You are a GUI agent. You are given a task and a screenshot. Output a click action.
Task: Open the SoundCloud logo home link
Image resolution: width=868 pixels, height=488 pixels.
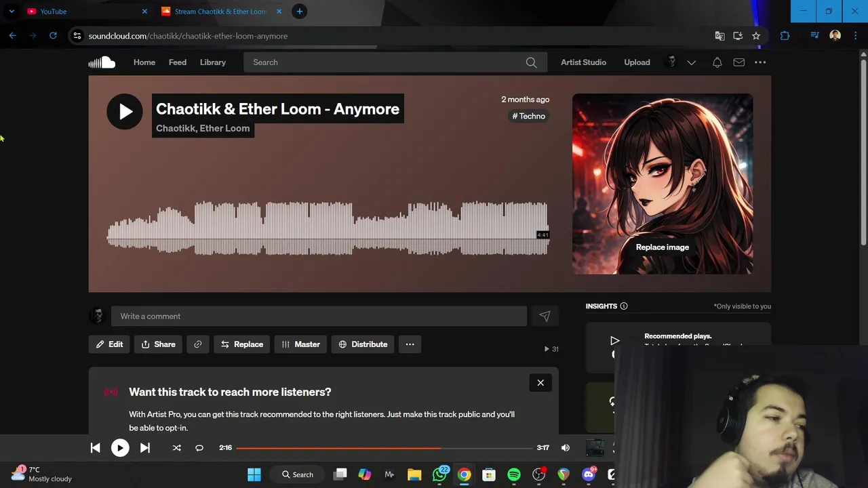102,62
